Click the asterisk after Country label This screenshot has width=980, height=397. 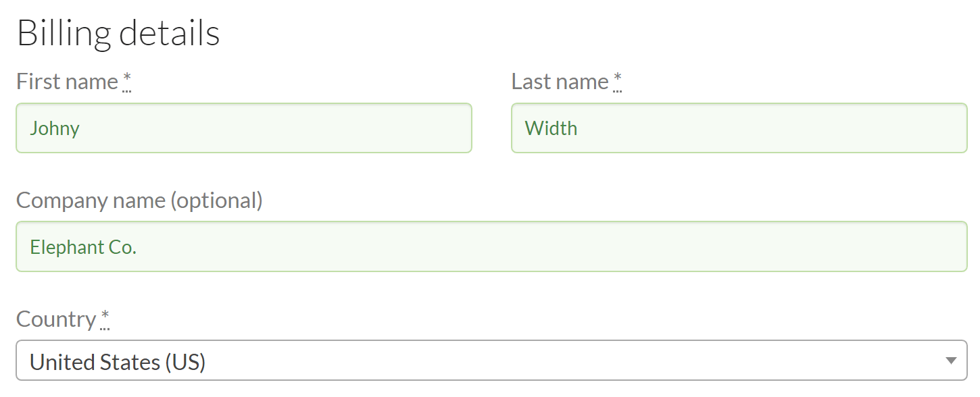coord(106,315)
